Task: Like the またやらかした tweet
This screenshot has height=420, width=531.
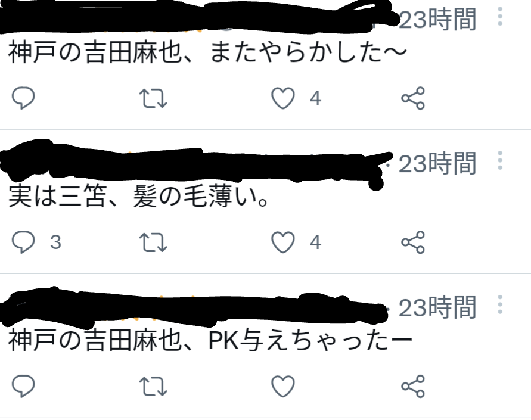Action: 282,98
